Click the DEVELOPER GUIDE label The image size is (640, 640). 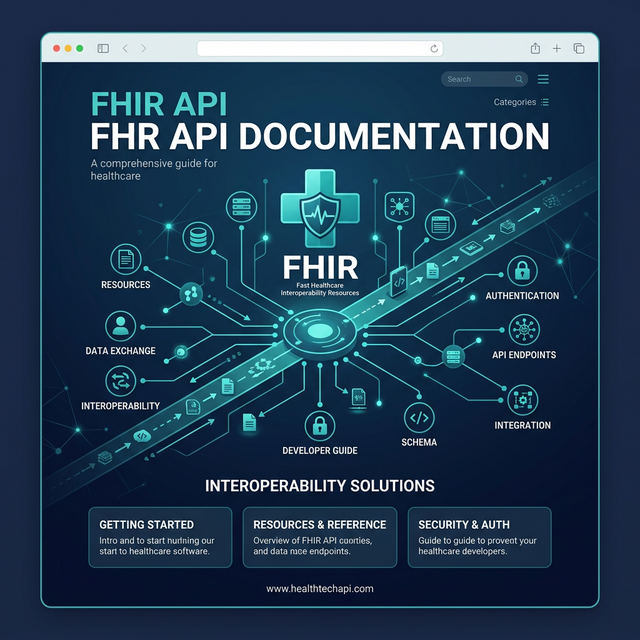320,451
